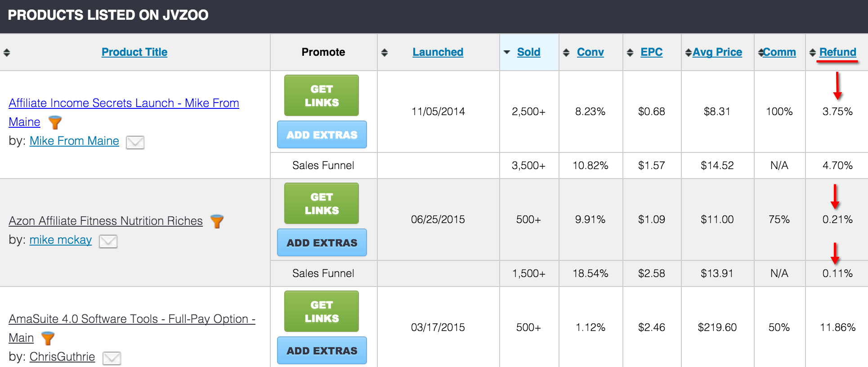
Task: Add extras for Affiliate Income Secrets Launch
Action: 322,134
